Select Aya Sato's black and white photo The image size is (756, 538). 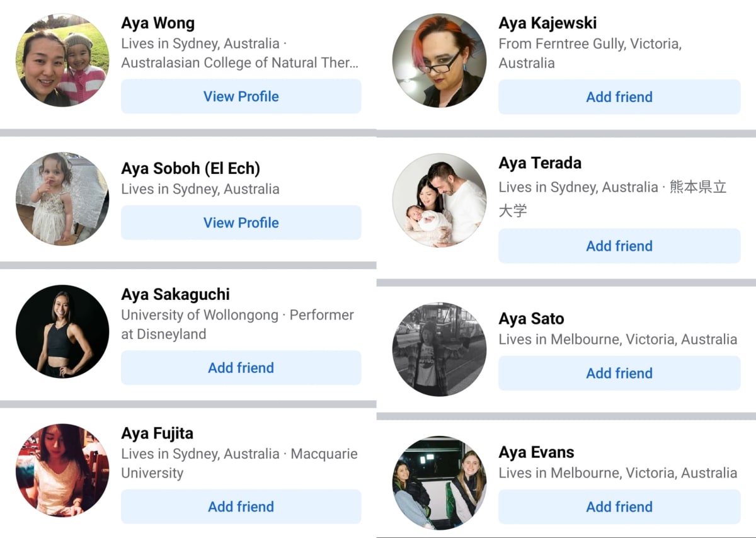[x=439, y=349]
